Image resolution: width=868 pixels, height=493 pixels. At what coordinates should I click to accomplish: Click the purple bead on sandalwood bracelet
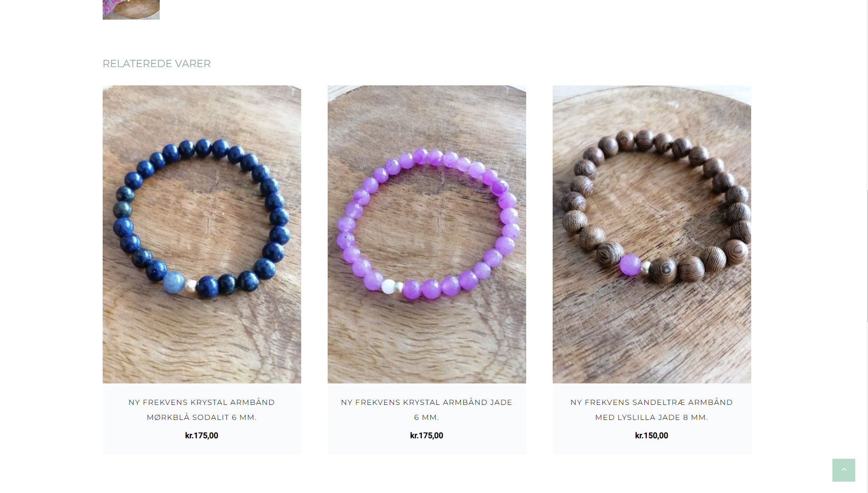tap(630, 265)
